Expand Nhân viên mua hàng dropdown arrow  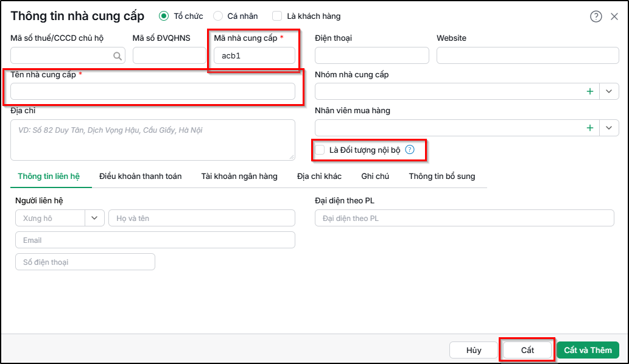609,128
